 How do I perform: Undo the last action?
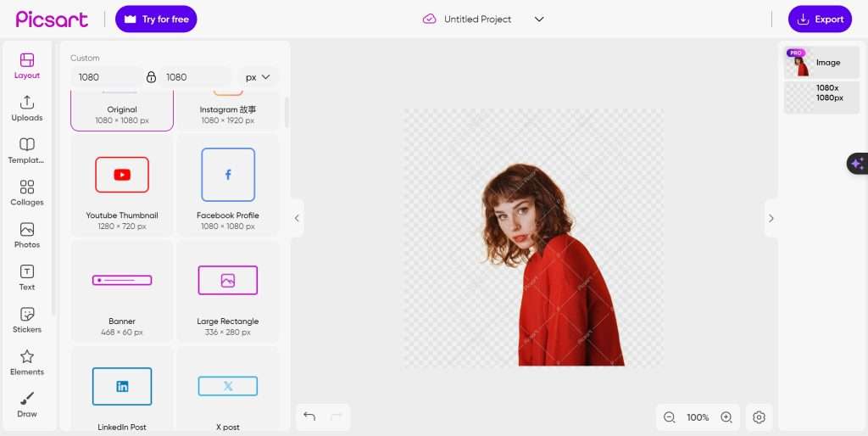point(309,416)
